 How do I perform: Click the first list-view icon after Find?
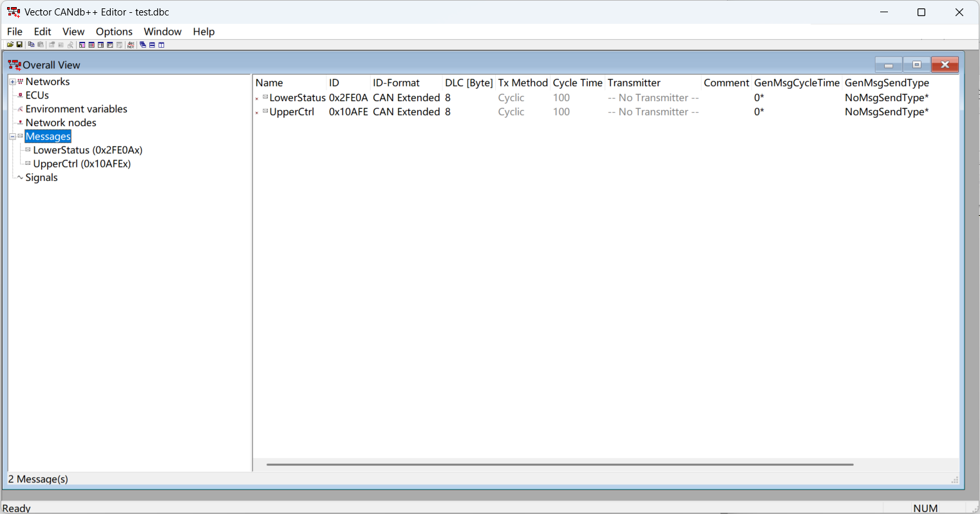click(x=82, y=45)
